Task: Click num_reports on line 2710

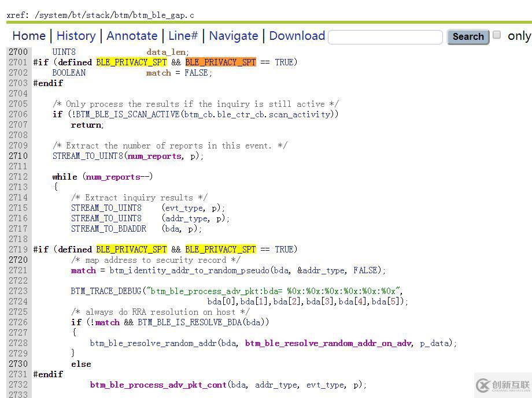Action: coord(154,157)
